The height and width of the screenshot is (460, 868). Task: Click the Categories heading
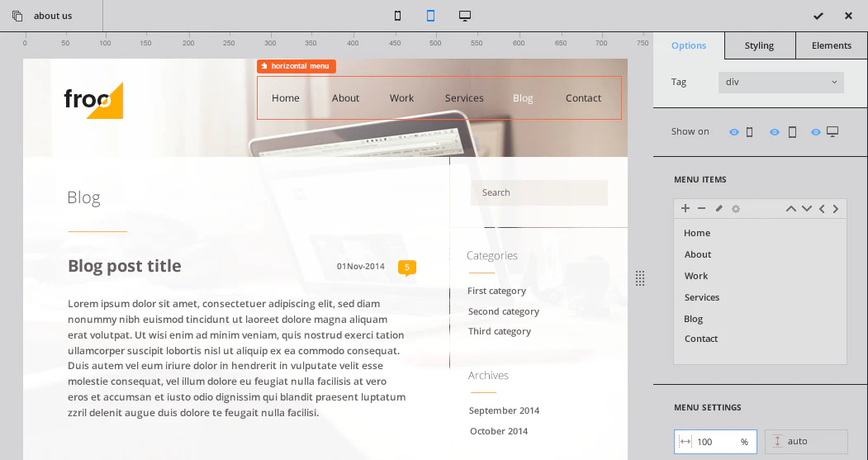point(492,256)
